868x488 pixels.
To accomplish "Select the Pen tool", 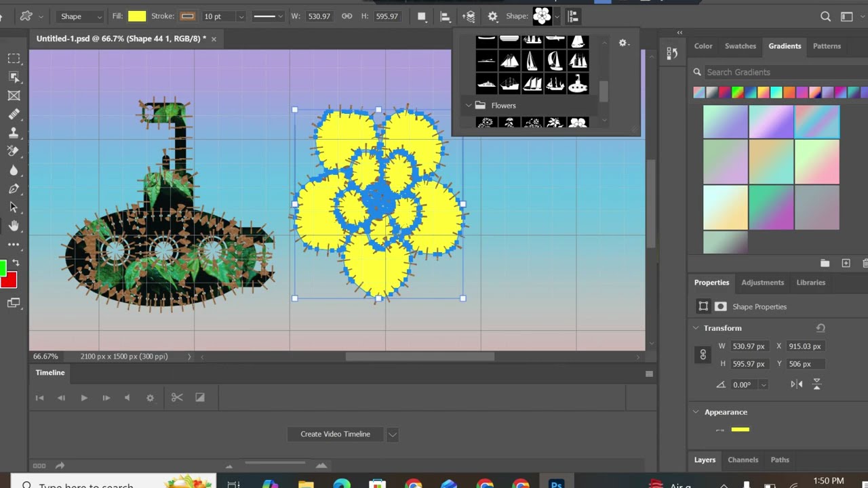I will pyautogui.click(x=14, y=188).
